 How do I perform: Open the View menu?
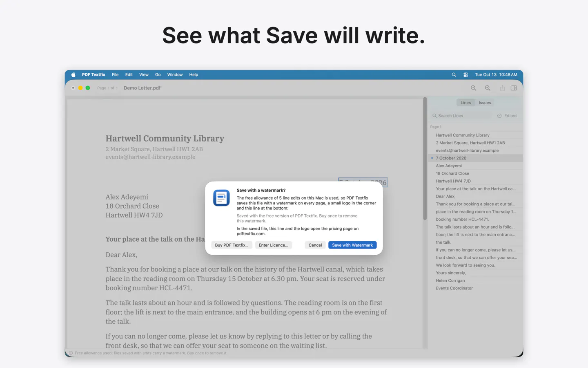[144, 75]
